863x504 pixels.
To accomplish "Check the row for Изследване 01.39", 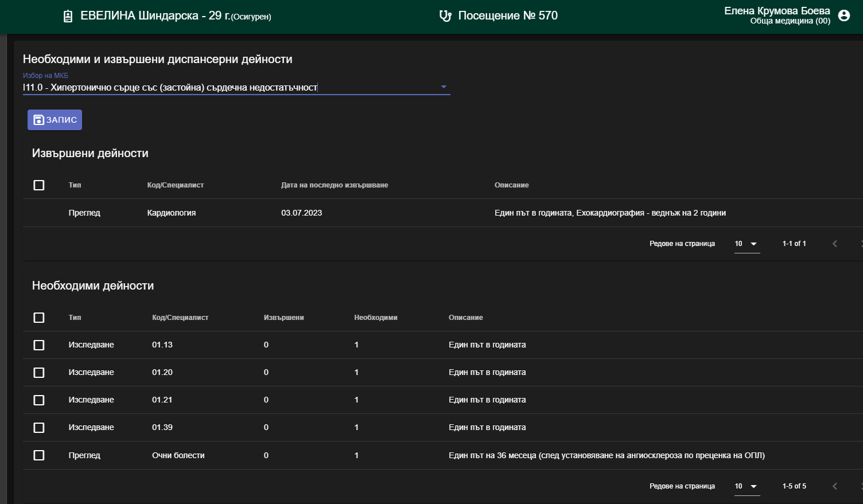I will click(39, 428).
